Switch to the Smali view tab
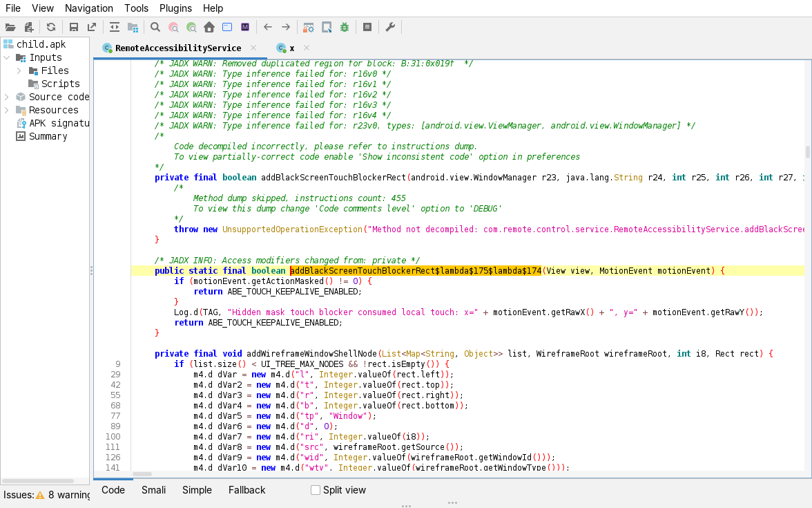This screenshot has height=508, width=812. [154, 490]
